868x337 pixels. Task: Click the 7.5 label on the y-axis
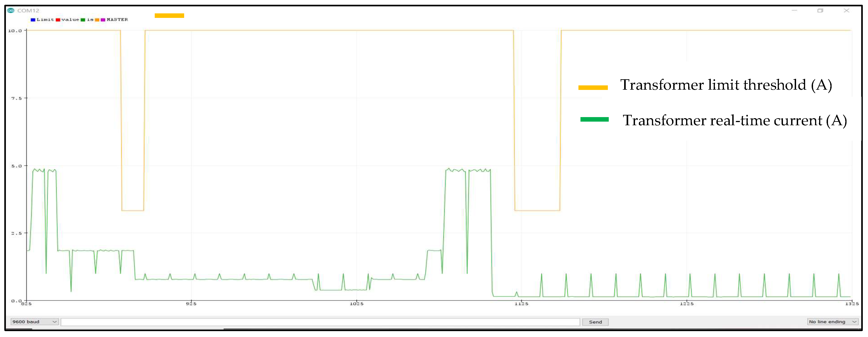pyautogui.click(x=17, y=98)
